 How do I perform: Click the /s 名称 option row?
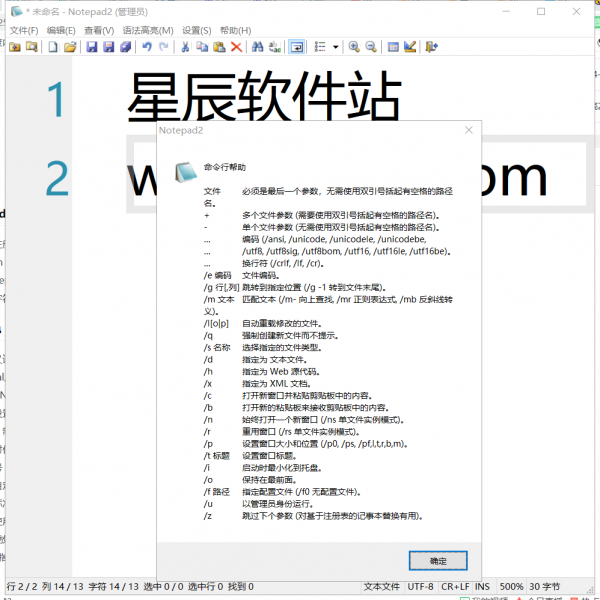(262, 347)
